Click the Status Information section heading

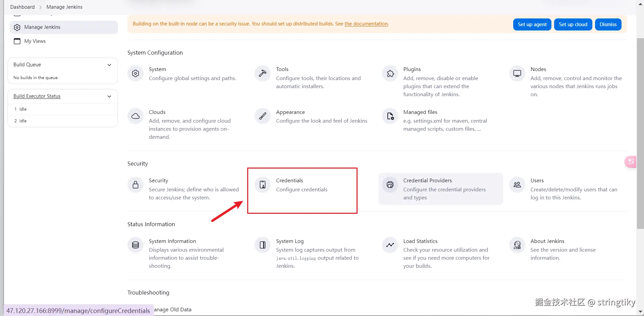click(x=151, y=224)
